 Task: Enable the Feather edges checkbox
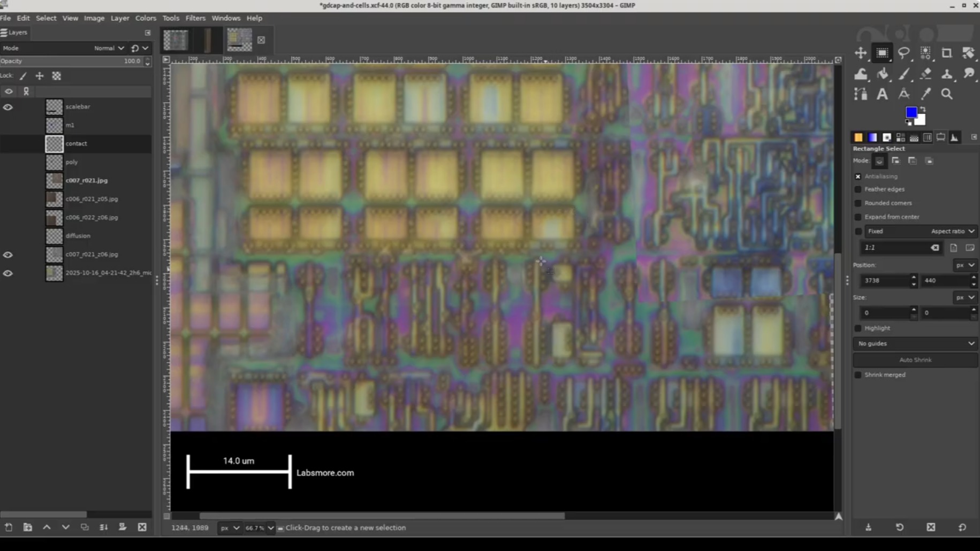pos(859,189)
